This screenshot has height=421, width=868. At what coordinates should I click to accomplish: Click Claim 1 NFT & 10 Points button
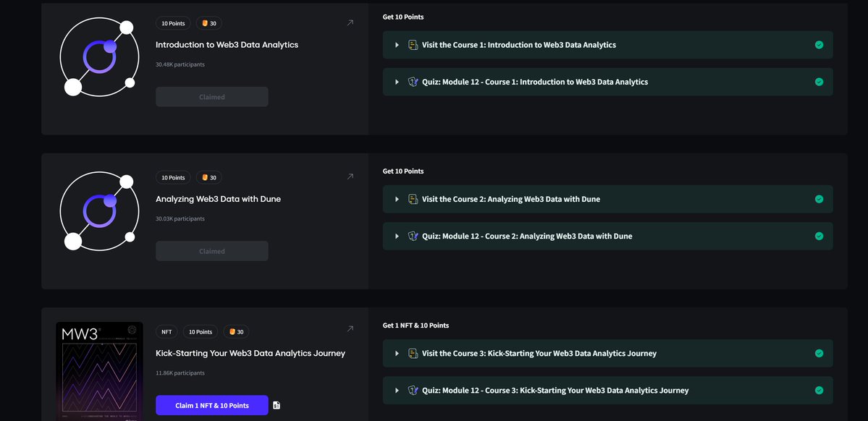[x=212, y=406]
